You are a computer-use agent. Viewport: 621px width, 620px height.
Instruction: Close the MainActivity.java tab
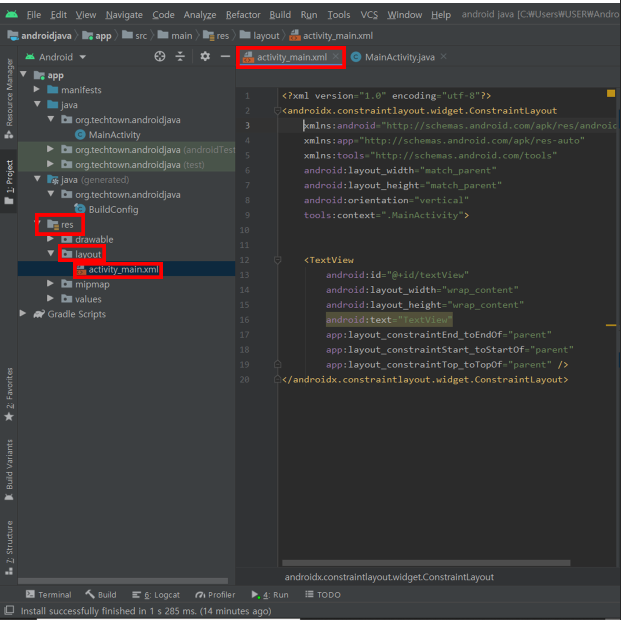pyautogui.click(x=444, y=57)
